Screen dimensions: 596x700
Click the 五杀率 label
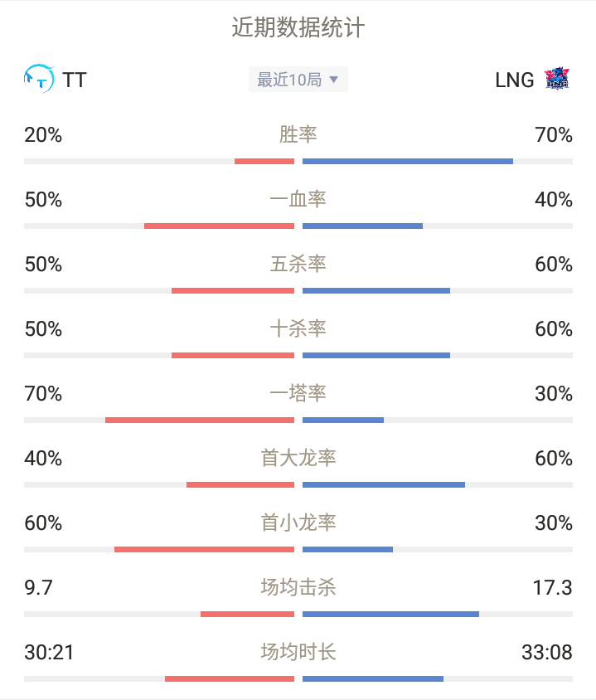click(x=298, y=264)
